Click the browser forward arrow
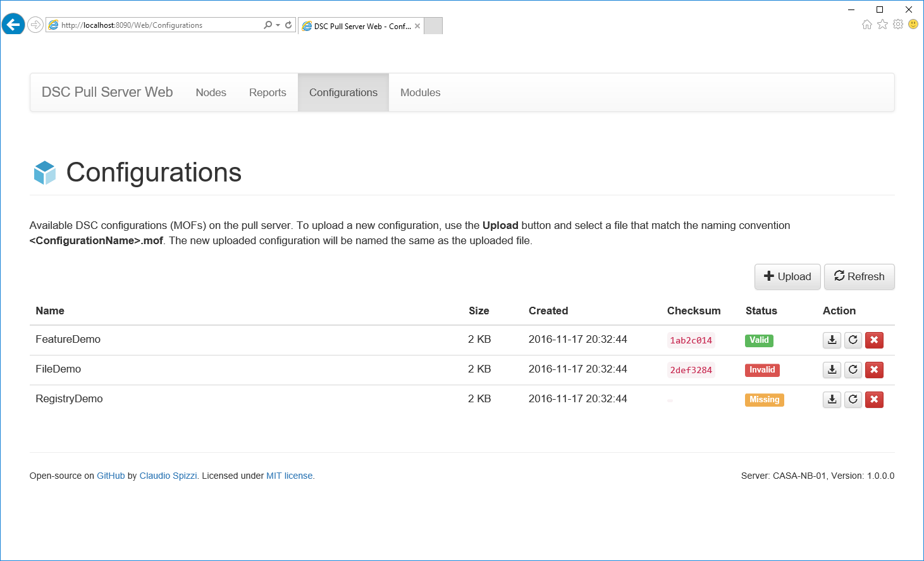The width and height of the screenshot is (924, 561). [35, 25]
